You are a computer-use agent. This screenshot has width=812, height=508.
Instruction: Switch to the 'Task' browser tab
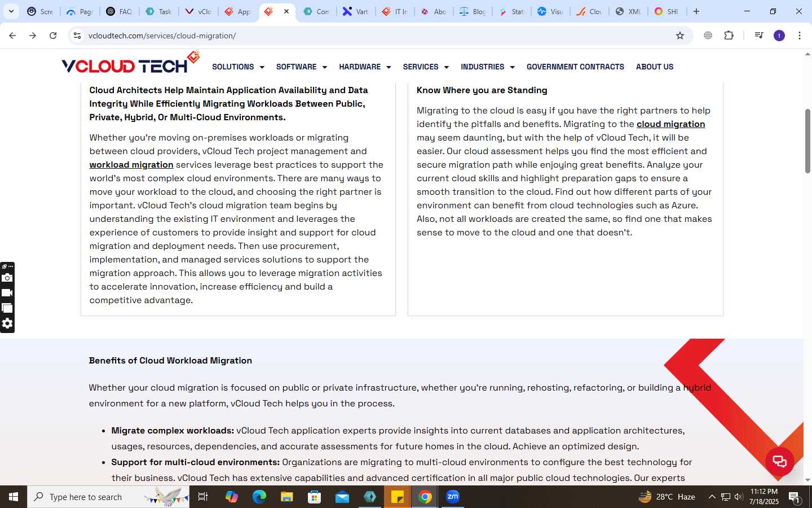(158, 11)
